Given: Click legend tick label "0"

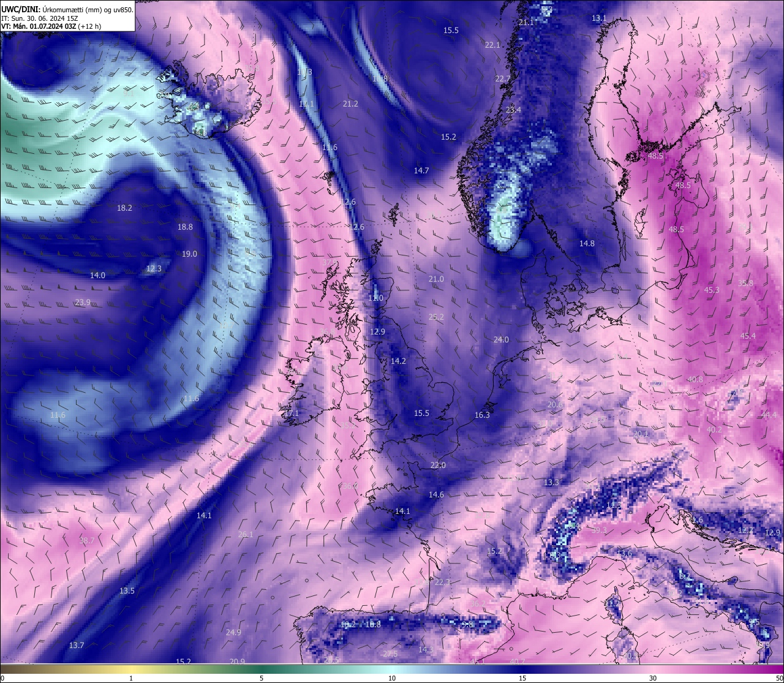Looking at the screenshot, I should pyautogui.click(x=2, y=678).
